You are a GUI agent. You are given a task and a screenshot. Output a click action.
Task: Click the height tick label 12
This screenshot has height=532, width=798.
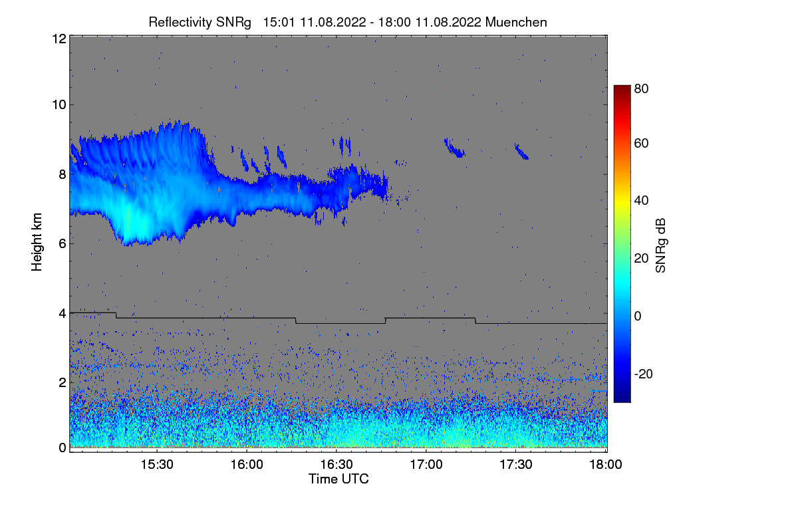coord(59,39)
